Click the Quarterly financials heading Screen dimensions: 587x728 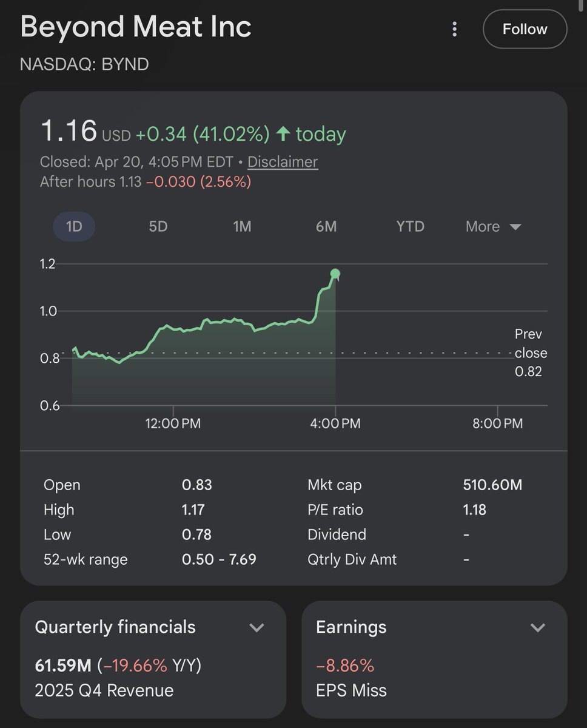tap(115, 627)
